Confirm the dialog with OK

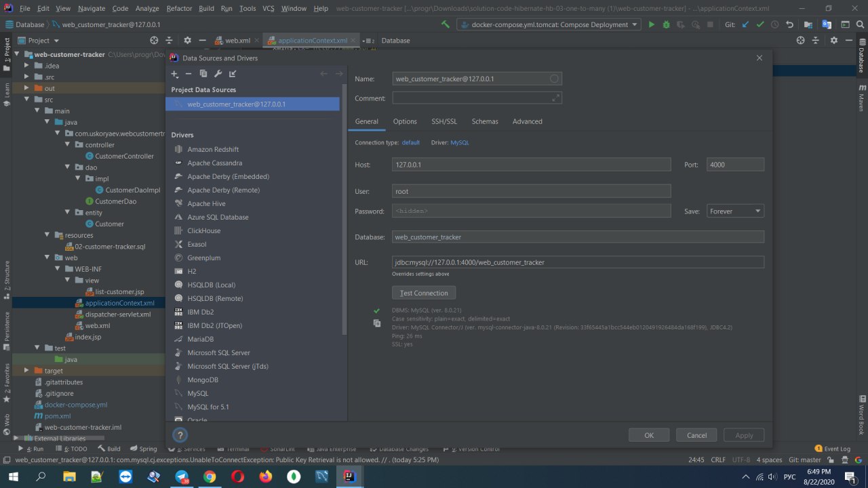coord(649,435)
